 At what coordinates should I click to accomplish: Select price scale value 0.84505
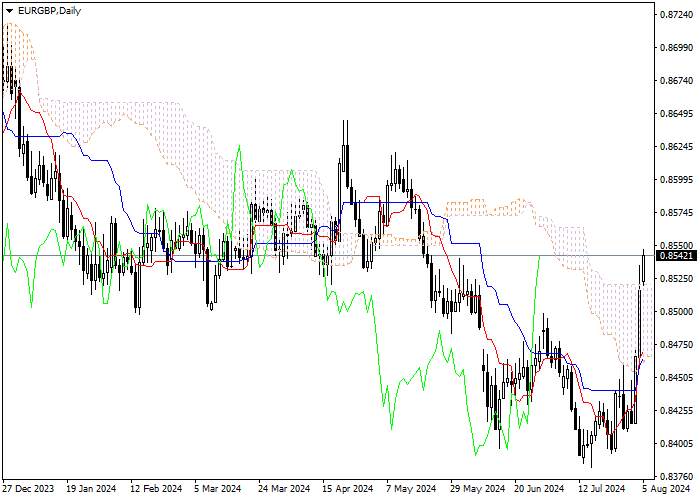[676, 378]
